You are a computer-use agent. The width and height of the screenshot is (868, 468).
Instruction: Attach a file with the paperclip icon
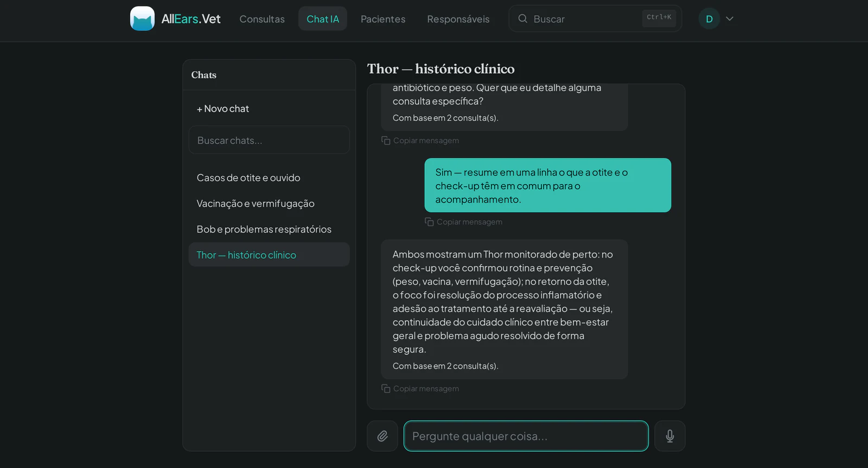tap(382, 436)
